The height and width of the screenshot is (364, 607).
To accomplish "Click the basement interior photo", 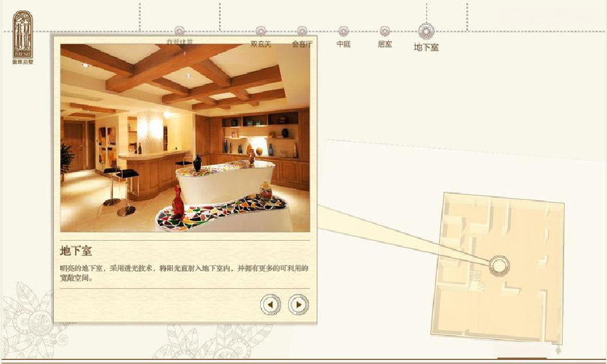I will [185, 138].
